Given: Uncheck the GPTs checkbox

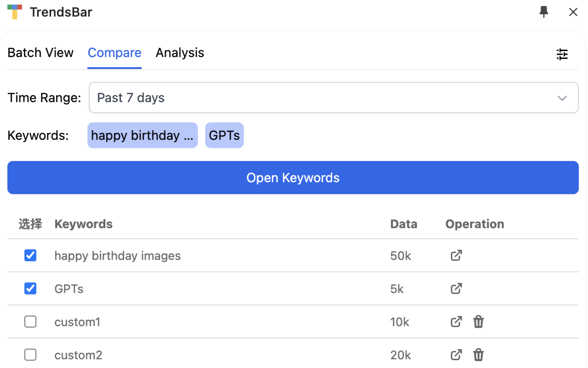Looking at the screenshot, I should pyautogui.click(x=30, y=288).
